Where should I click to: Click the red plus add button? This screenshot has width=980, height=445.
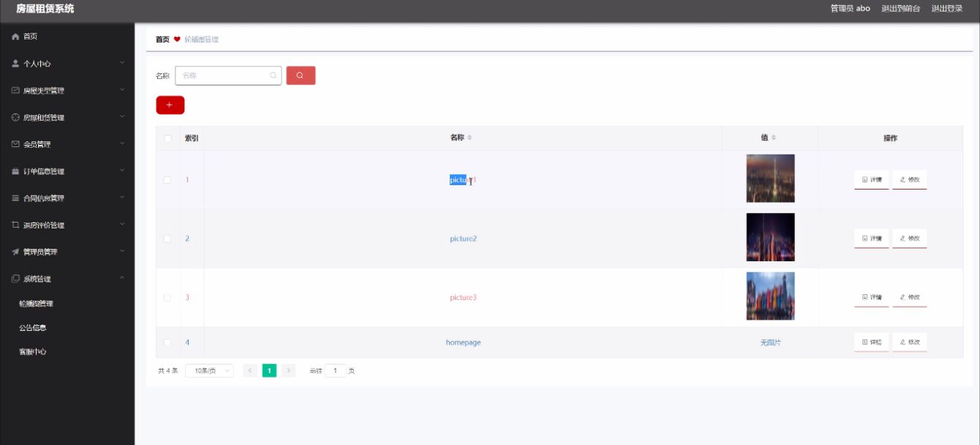(170, 105)
